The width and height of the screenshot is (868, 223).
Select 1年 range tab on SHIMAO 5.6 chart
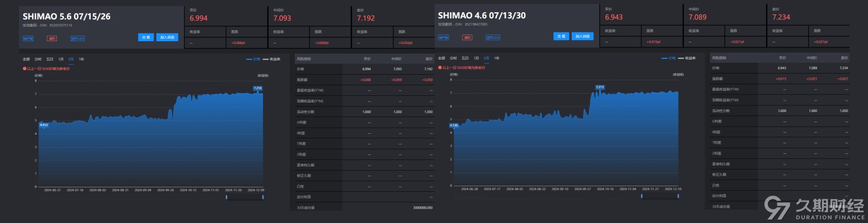coord(81,59)
